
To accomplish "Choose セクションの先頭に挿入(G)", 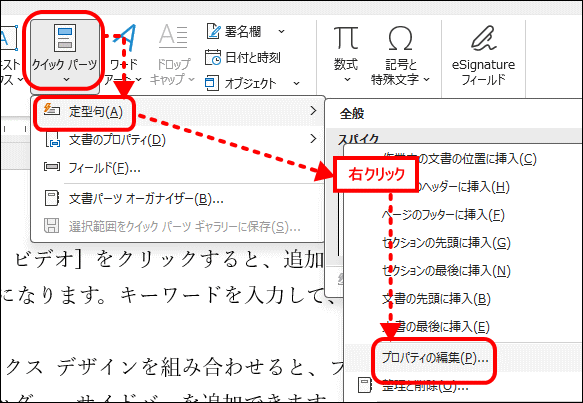I will tap(463, 243).
